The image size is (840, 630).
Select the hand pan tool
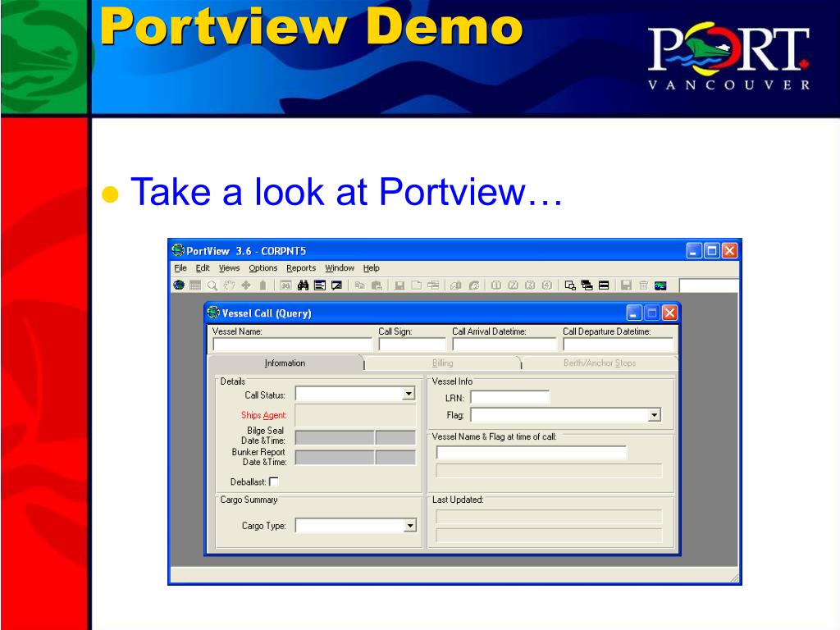(x=230, y=285)
